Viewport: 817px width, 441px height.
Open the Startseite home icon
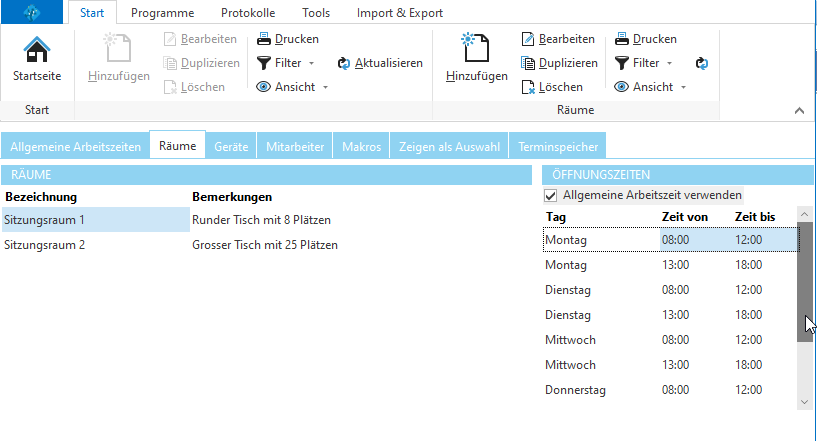(36, 58)
